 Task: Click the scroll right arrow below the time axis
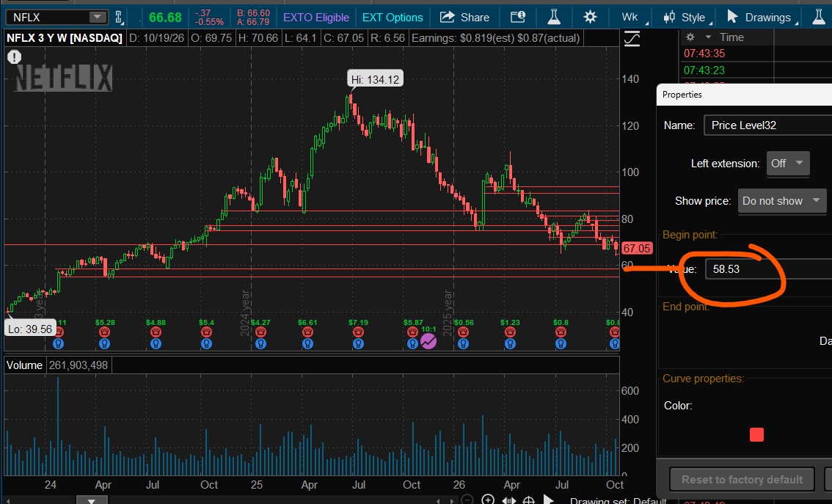tap(452, 500)
